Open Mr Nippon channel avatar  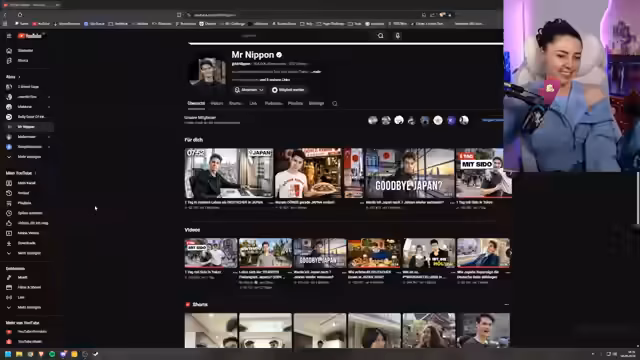(208, 72)
